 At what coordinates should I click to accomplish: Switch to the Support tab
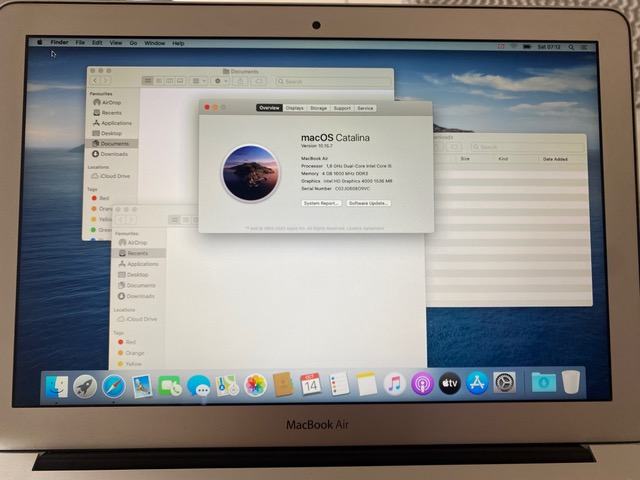(x=342, y=108)
